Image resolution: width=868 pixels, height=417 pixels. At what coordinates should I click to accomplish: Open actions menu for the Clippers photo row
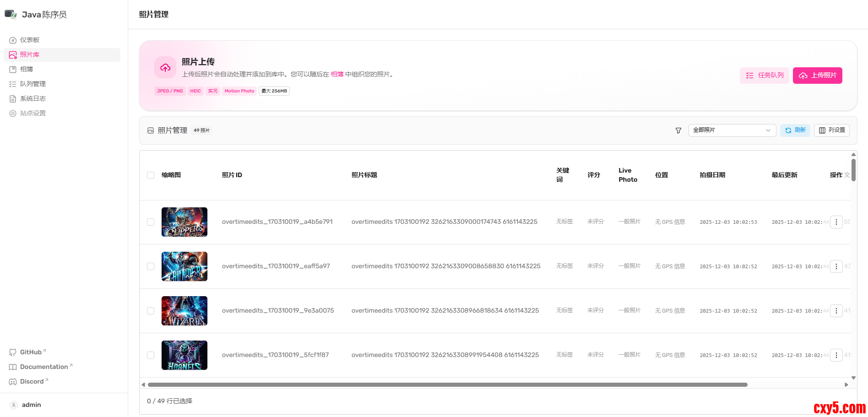836,222
